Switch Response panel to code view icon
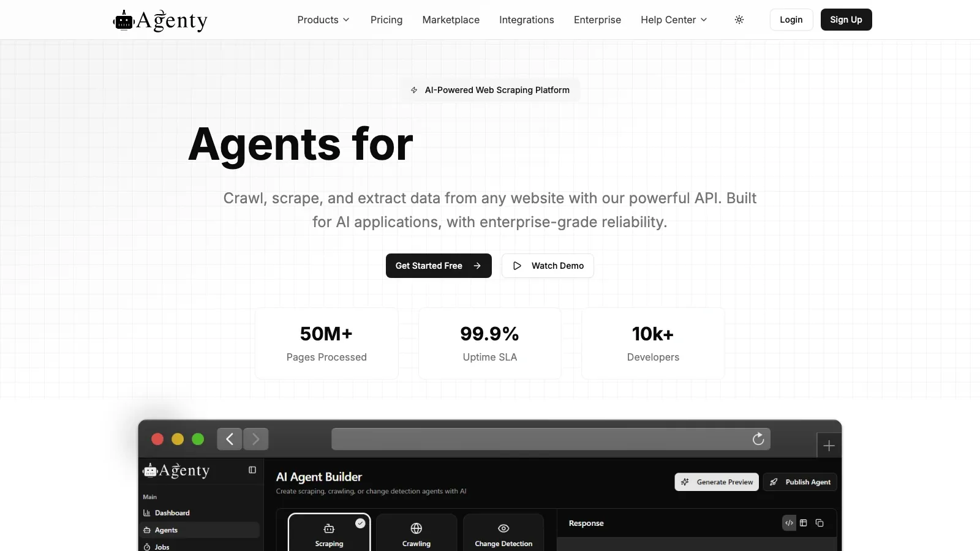Screen dimensions: 980x551 click(x=789, y=523)
